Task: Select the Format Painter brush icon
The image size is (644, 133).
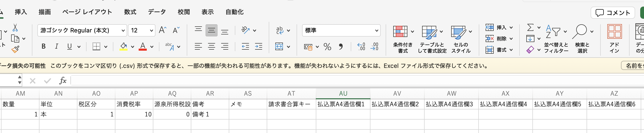Action: click(15, 49)
